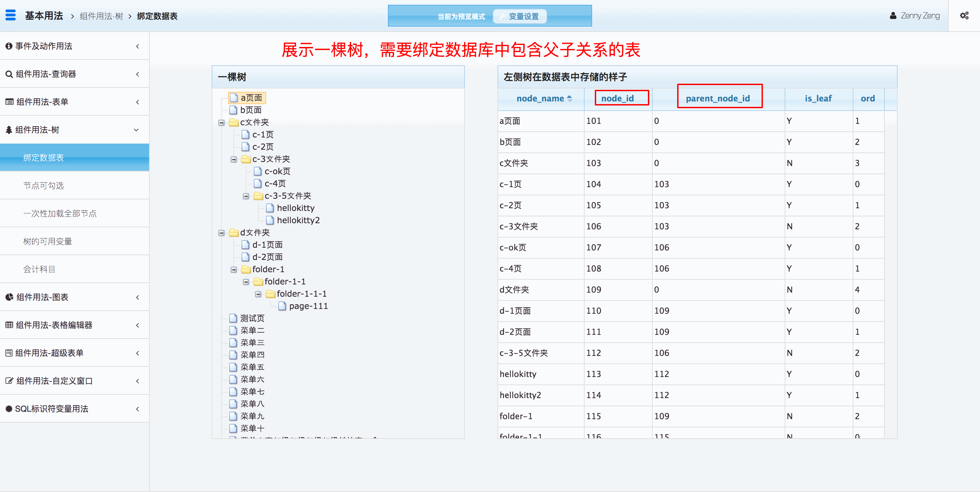Viewport: 980px width, 492px height.
Task: Click the pie chart icon for 组件用法-图表
Action: 9,297
